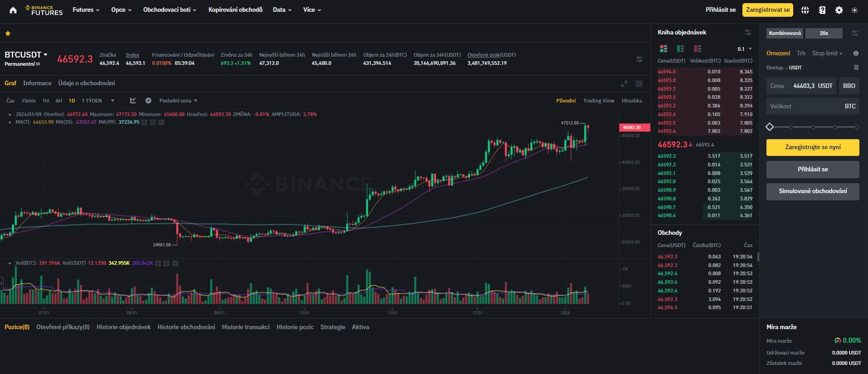Click the BBO button
The width and height of the screenshot is (868, 374).
(849, 86)
